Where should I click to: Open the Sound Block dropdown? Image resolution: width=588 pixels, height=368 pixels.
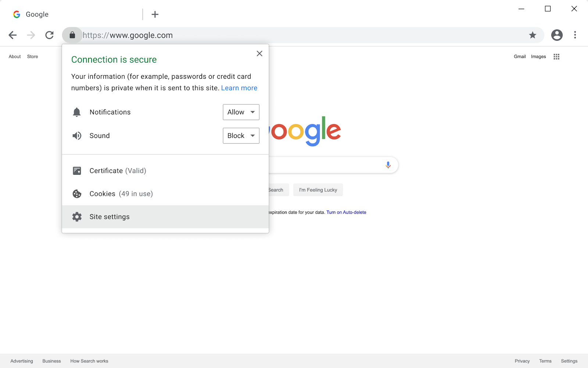pos(241,136)
